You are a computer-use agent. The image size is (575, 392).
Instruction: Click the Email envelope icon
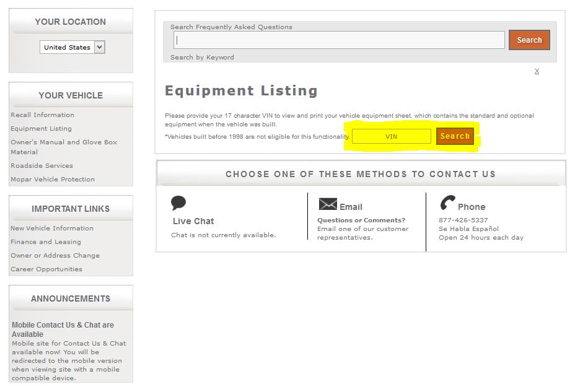point(328,204)
